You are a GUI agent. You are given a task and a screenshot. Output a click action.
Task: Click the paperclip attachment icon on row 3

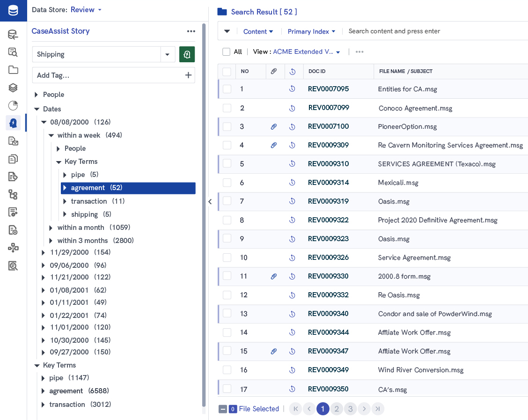pyautogui.click(x=274, y=126)
